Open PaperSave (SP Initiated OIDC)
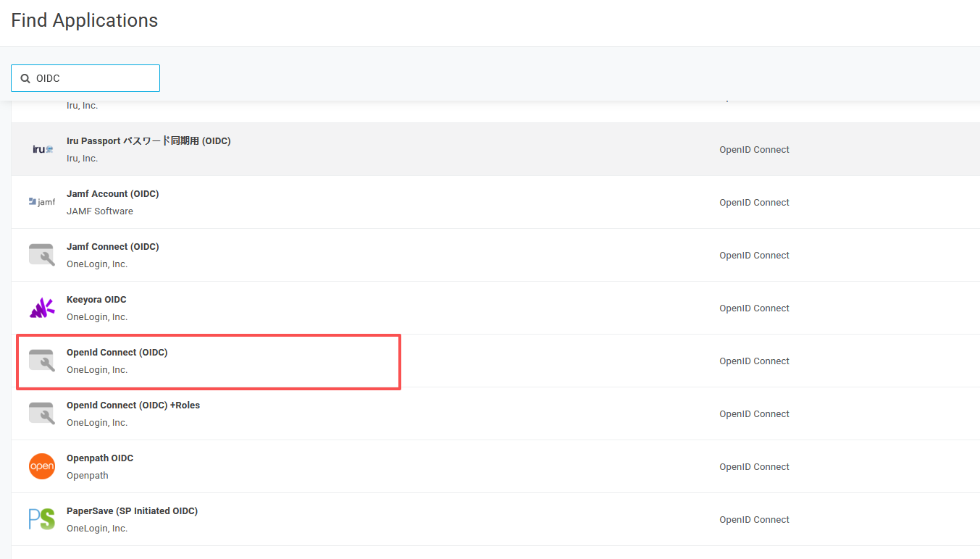Image resolution: width=980 pixels, height=559 pixels. (x=132, y=511)
